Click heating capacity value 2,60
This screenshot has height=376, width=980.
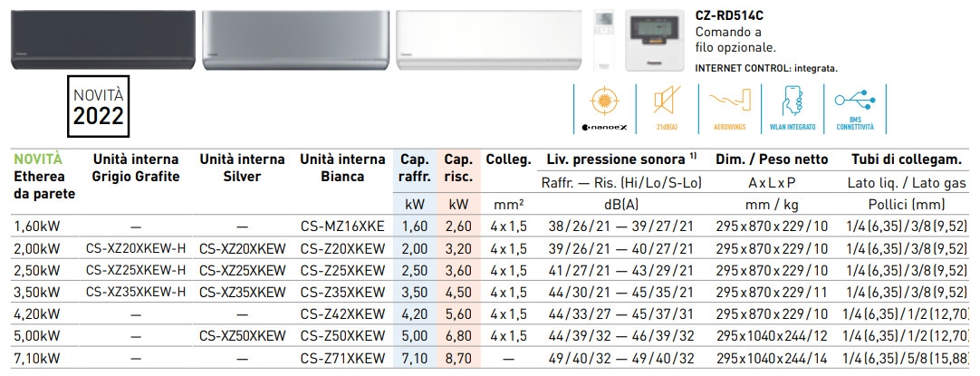[x=458, y=227]
